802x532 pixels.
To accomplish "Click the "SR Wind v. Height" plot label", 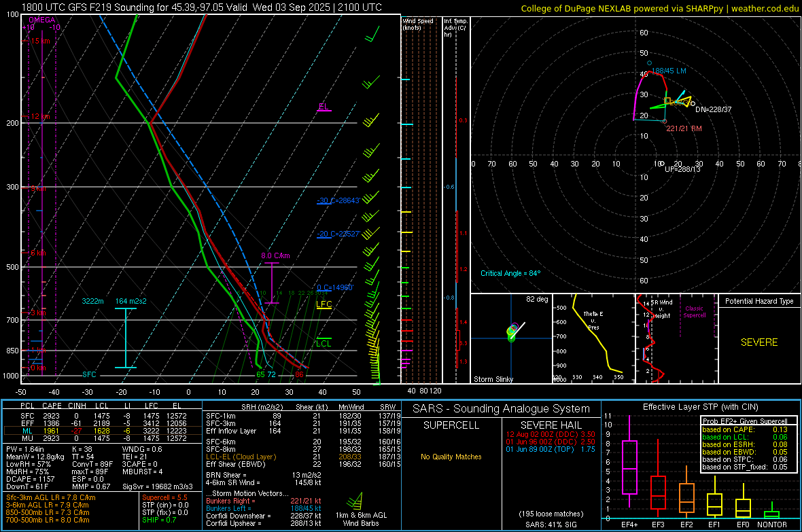I will click(x=662, y=309).
